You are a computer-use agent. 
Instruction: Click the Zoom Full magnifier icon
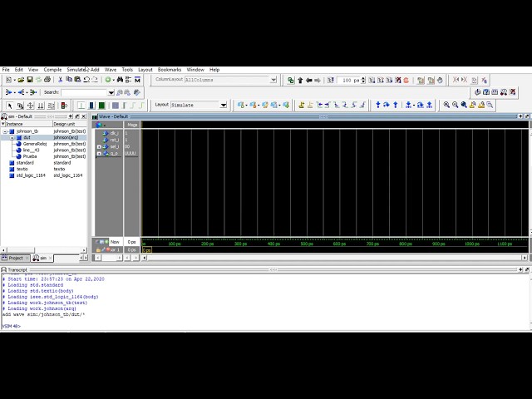(x=464, y=105)
